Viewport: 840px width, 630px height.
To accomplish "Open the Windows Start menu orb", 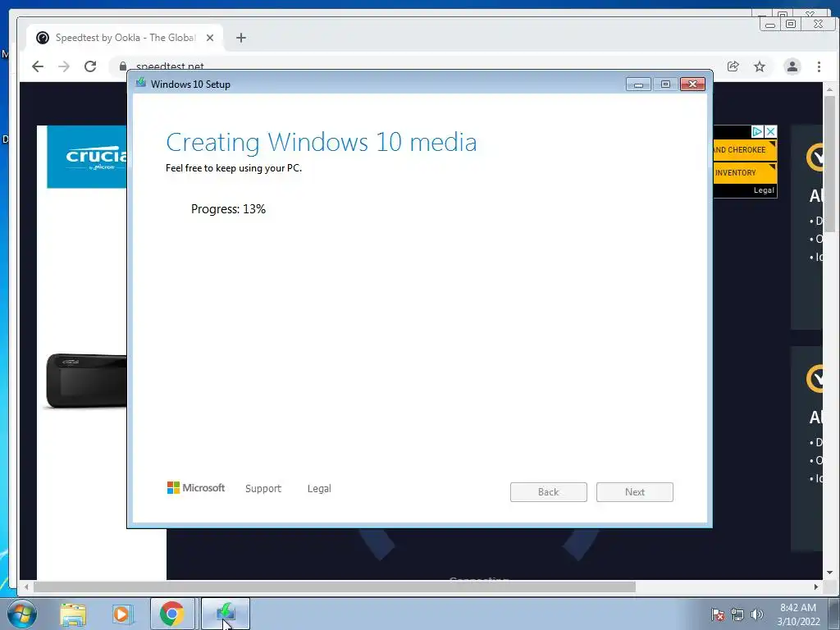I will click(x=22, y=614).
